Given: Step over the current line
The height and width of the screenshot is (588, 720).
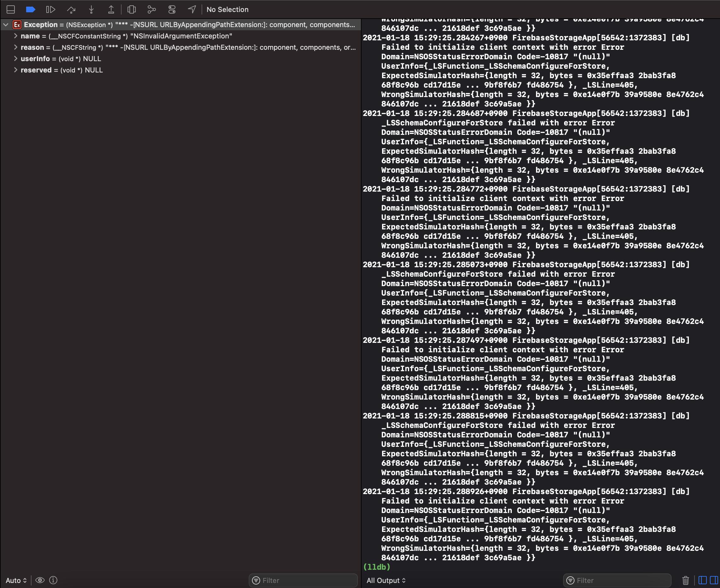Looking at the screenshot, I should pyautogui.click(x=71, y=9).
